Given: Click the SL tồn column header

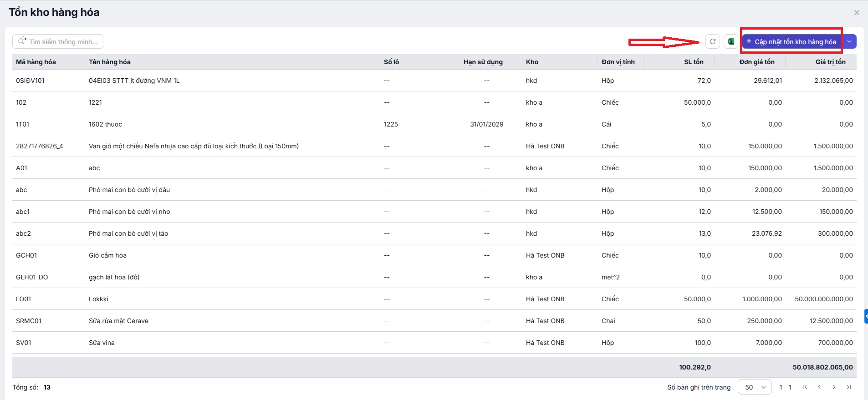Looking at the screenshot, I should 694,62.
